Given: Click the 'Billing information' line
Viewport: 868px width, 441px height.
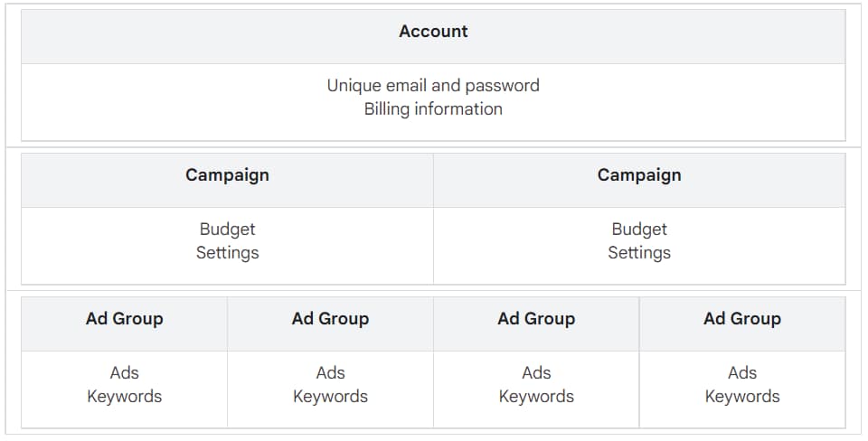Looking at the screenshot, I should (x=433, y=109).
